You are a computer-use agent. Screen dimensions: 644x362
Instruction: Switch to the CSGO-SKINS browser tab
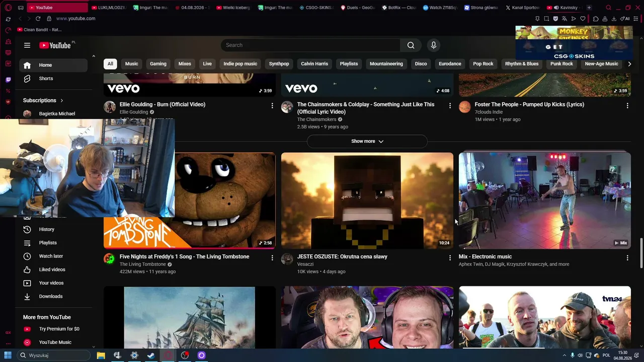click(316, 8)
